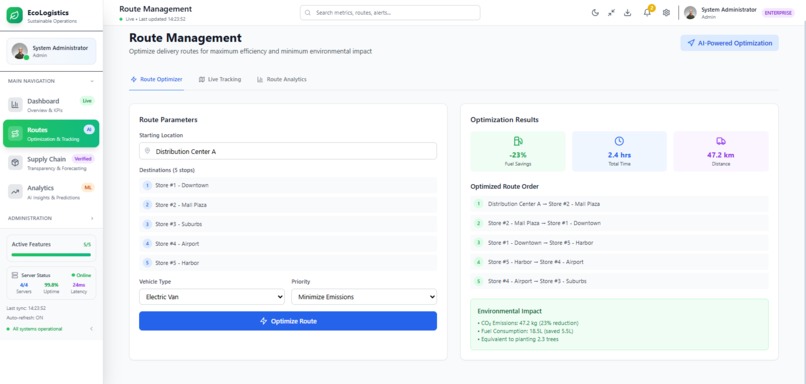This screenshot has width=806, height=384.
Task: Click the Route Analytics chart icon
Action: [260, 80]
